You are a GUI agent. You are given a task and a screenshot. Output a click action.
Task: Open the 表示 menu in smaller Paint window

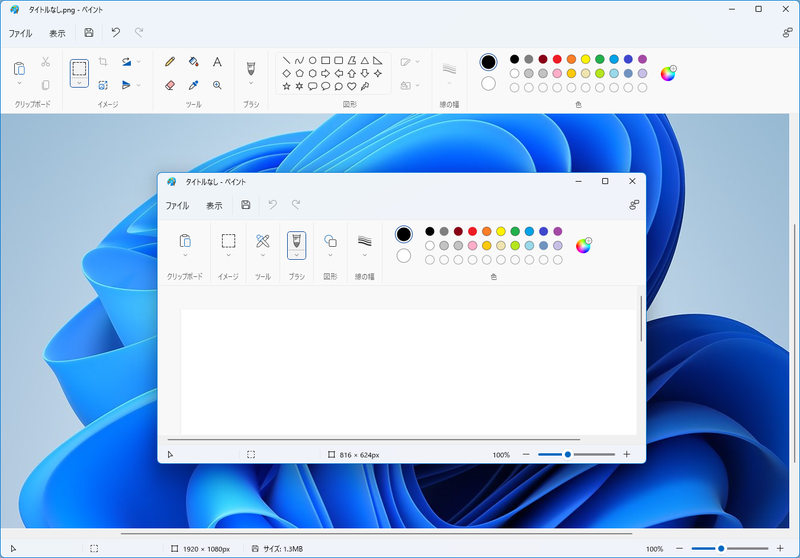tap(214, 206)
